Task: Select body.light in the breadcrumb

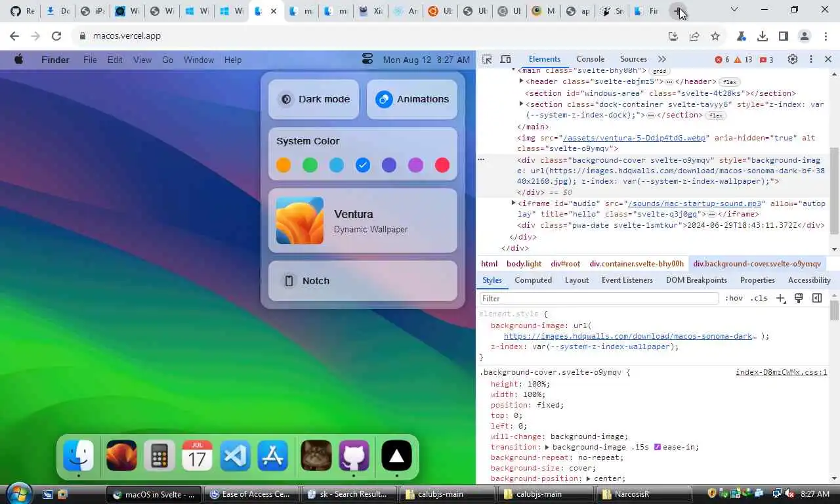Action: 524,264
